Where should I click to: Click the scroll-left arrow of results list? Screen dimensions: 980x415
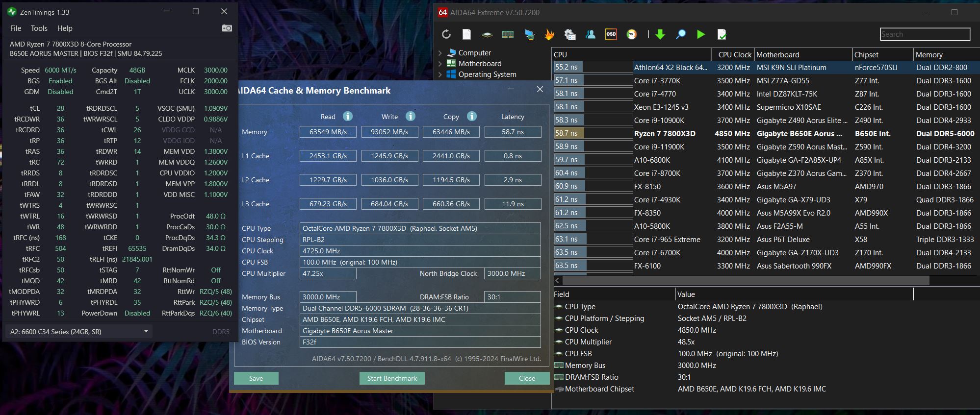[557, 280]
